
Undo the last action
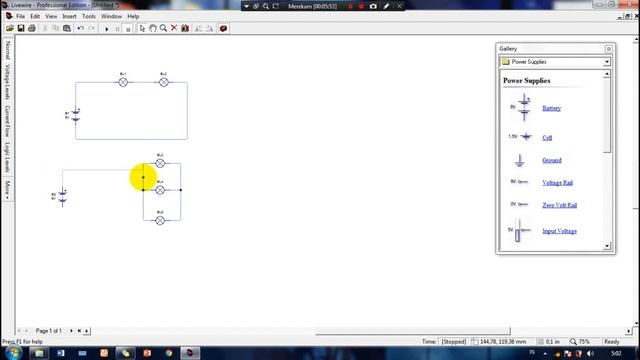80,29
